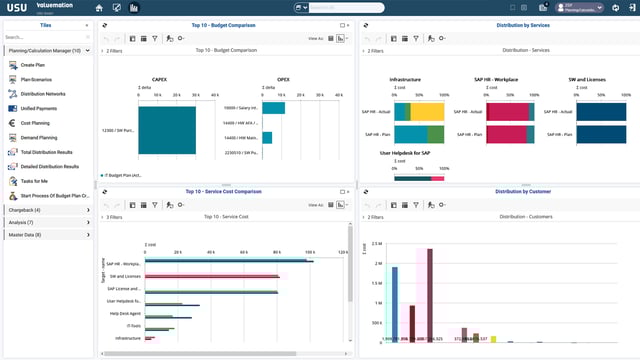This screenshot has width=640, height=360.
Task: Open the dashboard chart icon in header
Action: click(133, 8)
